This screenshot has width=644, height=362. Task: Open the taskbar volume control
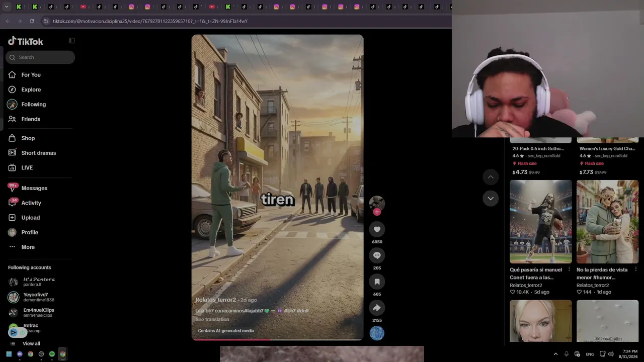point(611,354)
